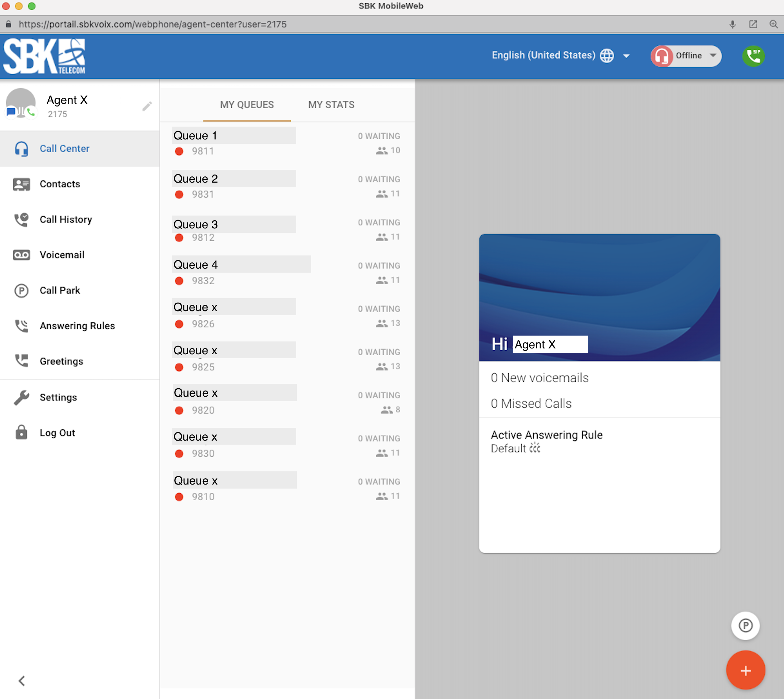Click the SBK Telecom logo

44,56
